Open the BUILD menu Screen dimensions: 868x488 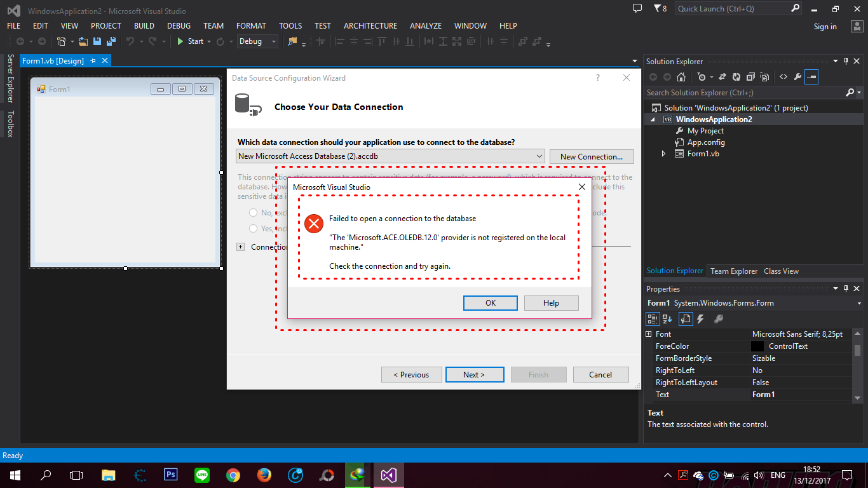click(144, 25)
